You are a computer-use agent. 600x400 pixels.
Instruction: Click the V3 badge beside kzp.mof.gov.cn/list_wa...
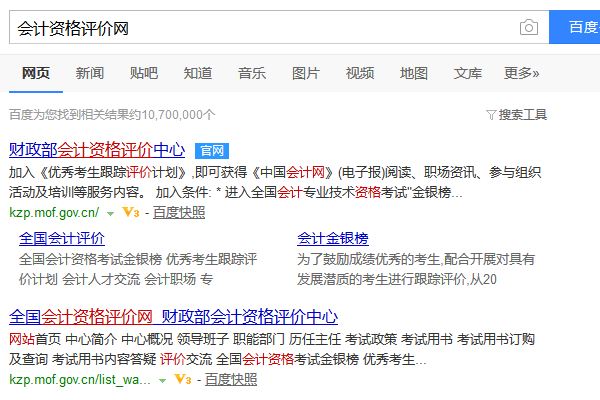(183, 379)
